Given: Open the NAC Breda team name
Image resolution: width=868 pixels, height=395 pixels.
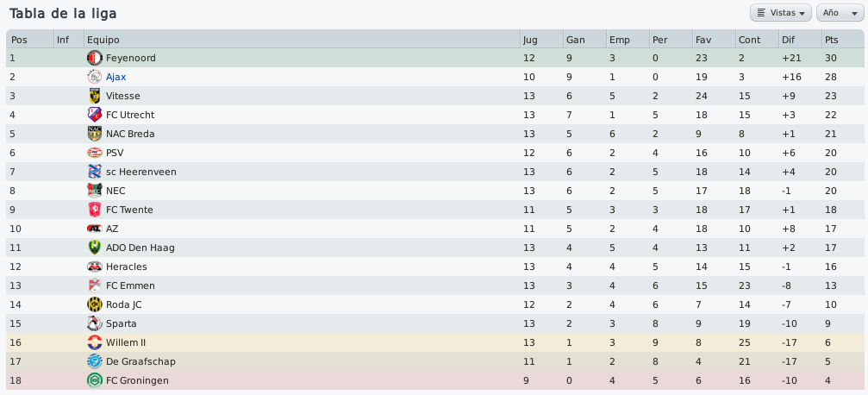Looking at the screenshot, I should tap(130, 134).
